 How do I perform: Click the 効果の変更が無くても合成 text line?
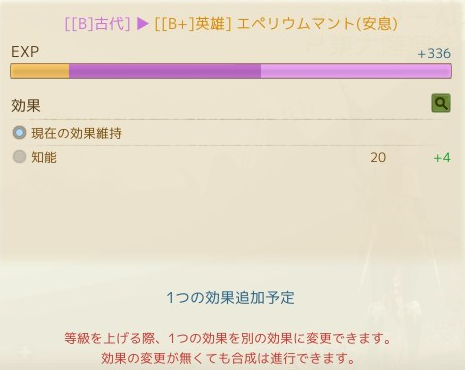(x=228, y=358)
